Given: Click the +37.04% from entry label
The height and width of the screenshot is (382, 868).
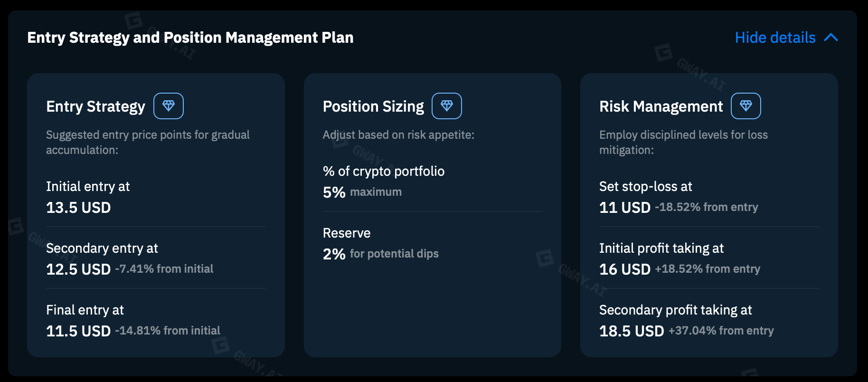Looking at the screenshot, I should click(721, 331).
